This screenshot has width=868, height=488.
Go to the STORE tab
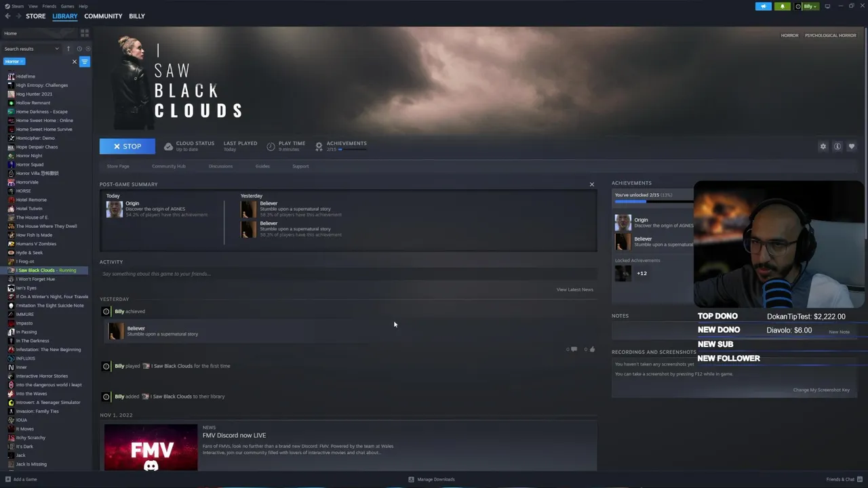click(x=36, y=16)
